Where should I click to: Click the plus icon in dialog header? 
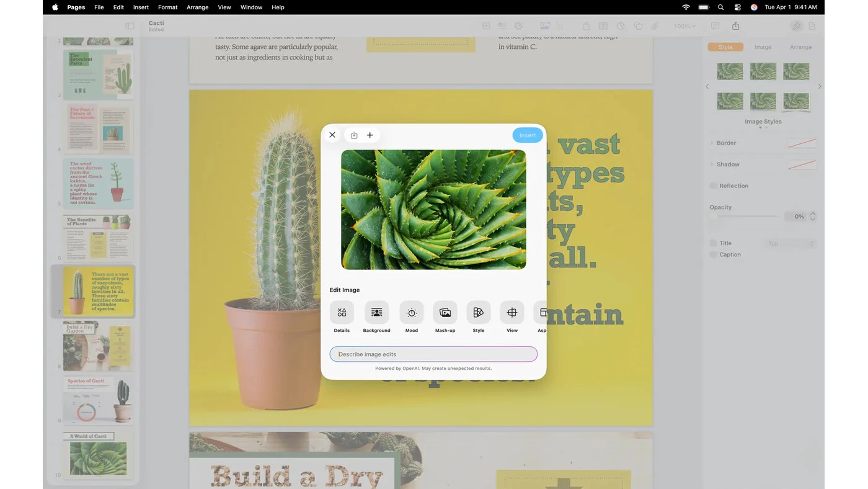(370, 135)
